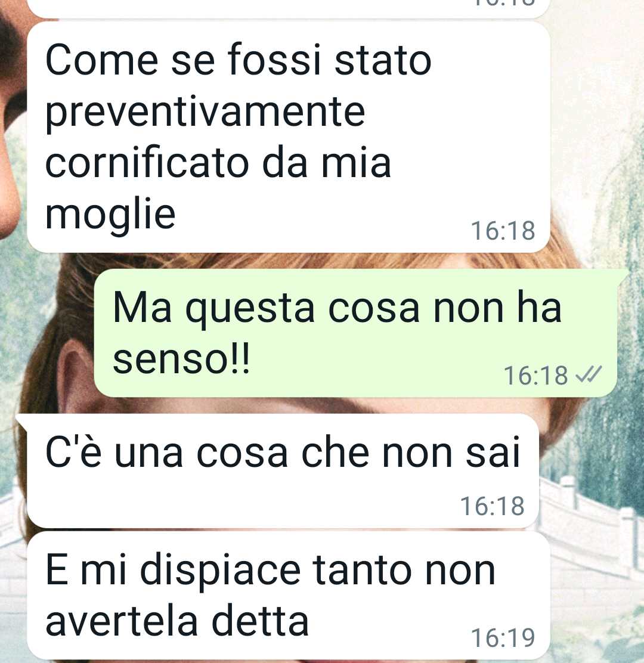The image size is (644, 663).
Task: Tap the word "avertela" in the last message
Action: (x=122, y=621)
